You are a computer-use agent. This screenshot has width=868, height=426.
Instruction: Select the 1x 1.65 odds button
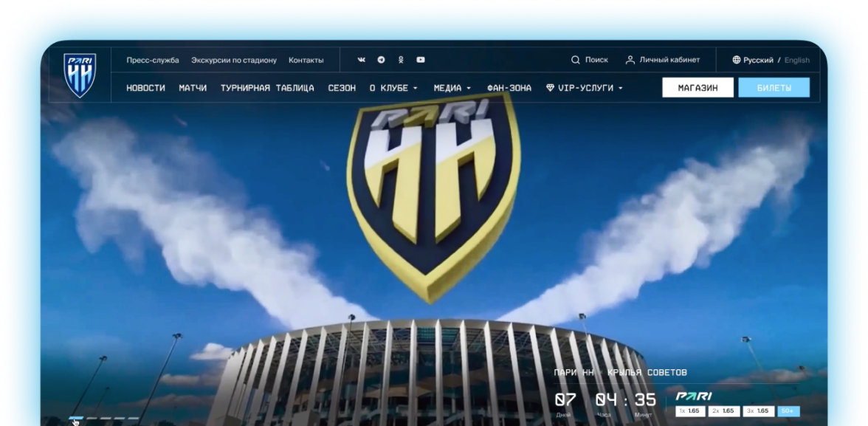(689, 411)
